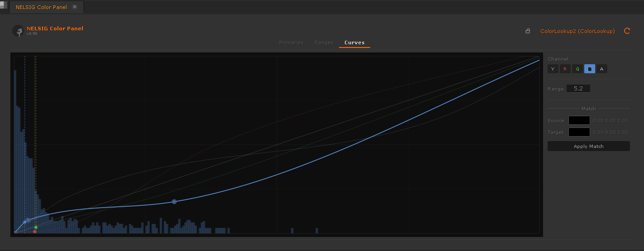Select the A channel button
This screenshot has width=644, height=251.
(x=602, y=69)
